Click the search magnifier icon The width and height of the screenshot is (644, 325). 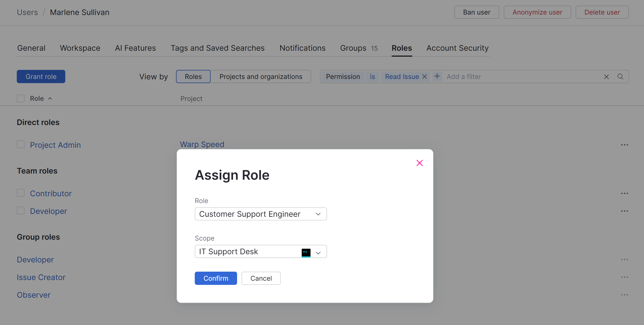coord(620,77)
